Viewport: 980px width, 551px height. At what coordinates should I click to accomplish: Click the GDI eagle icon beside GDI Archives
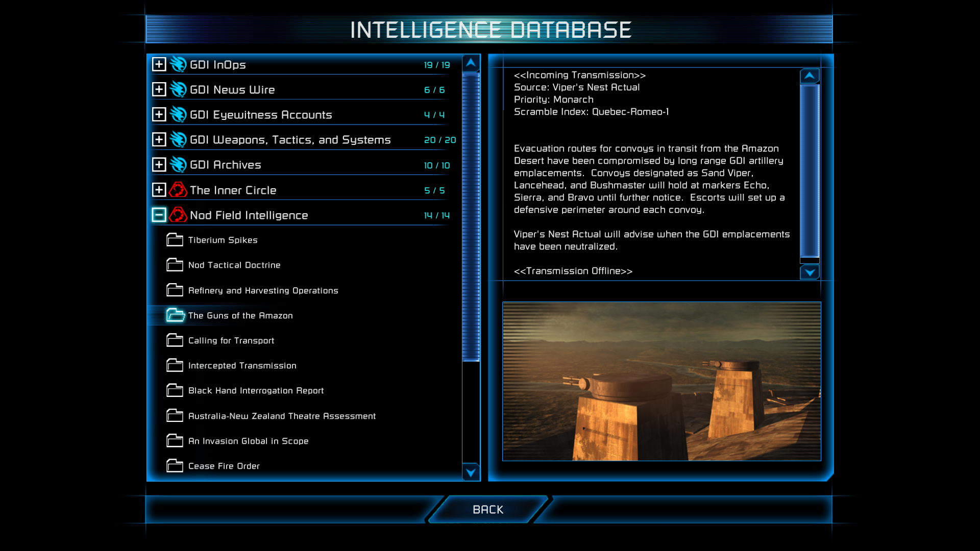point(178,165)
